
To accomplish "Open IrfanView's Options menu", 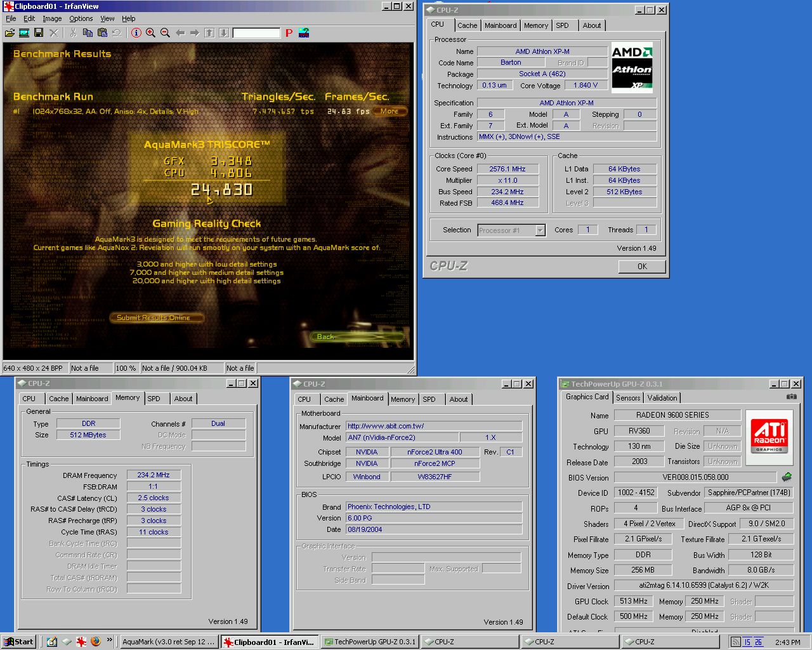I will click(x=81, y=18).
